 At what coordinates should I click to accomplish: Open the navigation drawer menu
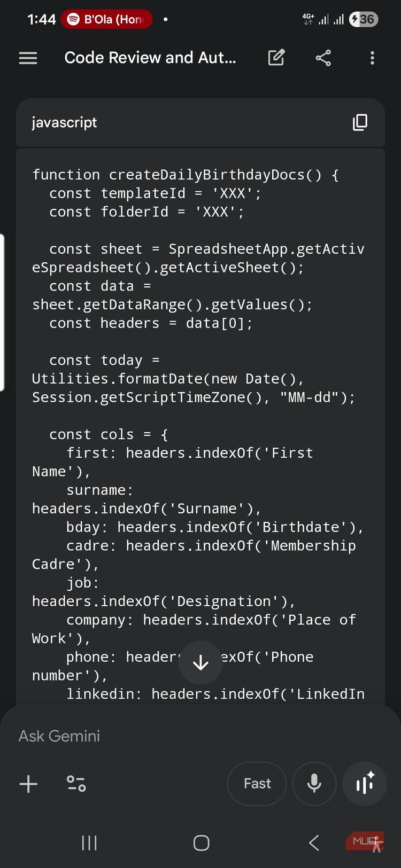[28, 58]
